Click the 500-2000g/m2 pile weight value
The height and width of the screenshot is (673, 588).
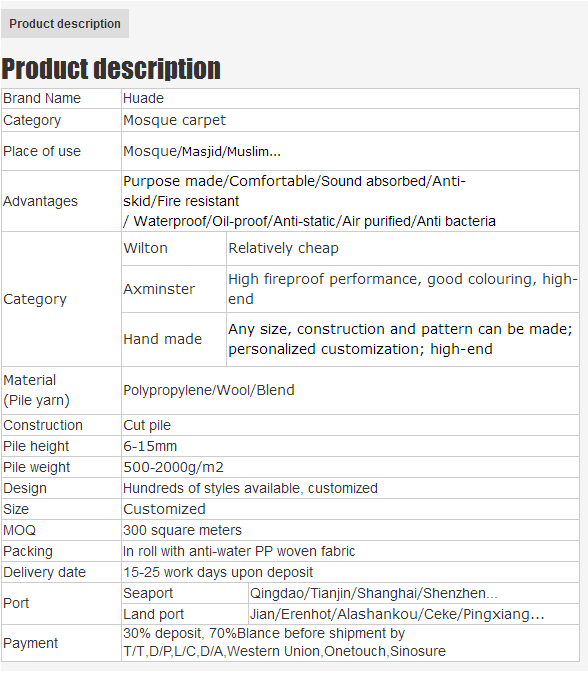[173, 467]
